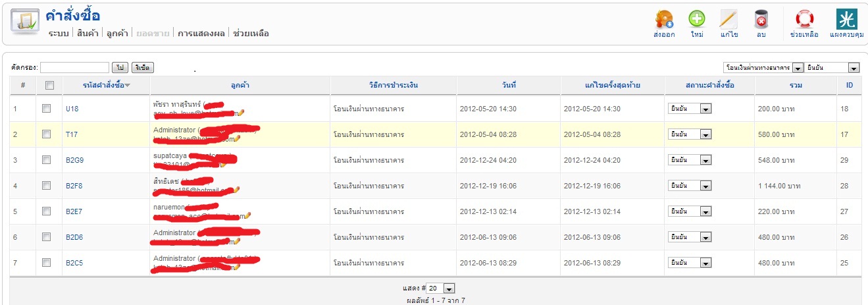Screen dimensions: 868x305
Task: Click the ใหม่ green plus icon
Action: (x=697, y=19)
